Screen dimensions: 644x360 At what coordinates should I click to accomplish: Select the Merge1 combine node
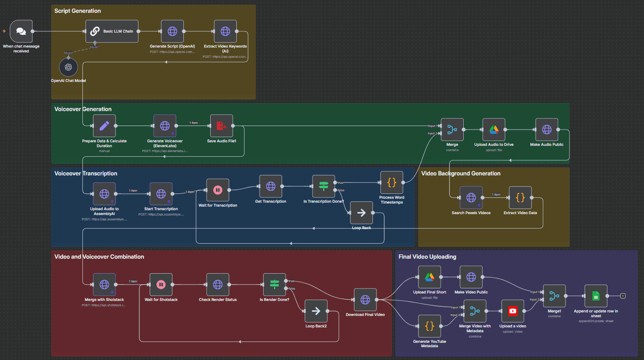(x=555, y=296)
